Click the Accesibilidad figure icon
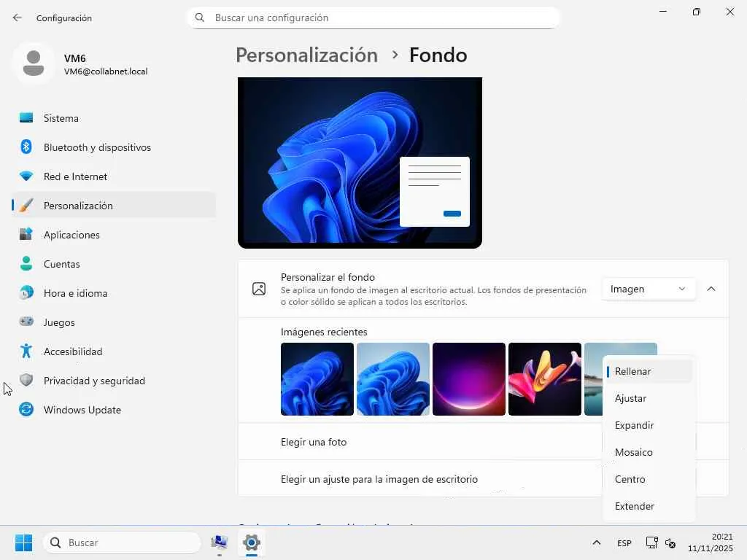 (26, 351)
